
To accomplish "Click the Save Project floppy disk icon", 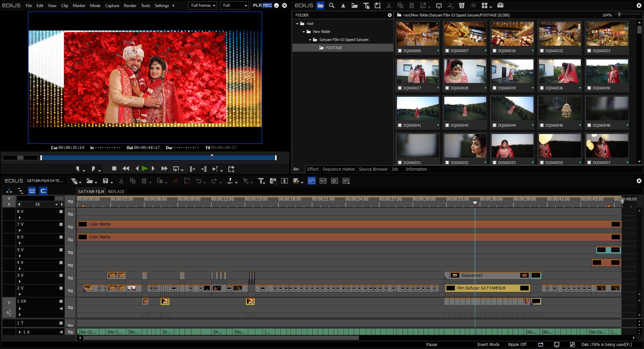I will tap(105, 181).
